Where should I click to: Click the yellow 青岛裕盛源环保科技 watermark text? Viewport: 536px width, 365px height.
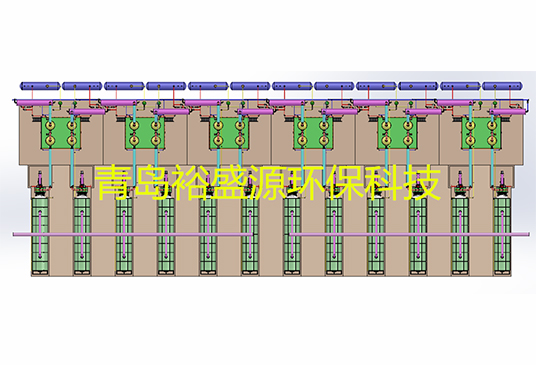[x=267, y=183]
